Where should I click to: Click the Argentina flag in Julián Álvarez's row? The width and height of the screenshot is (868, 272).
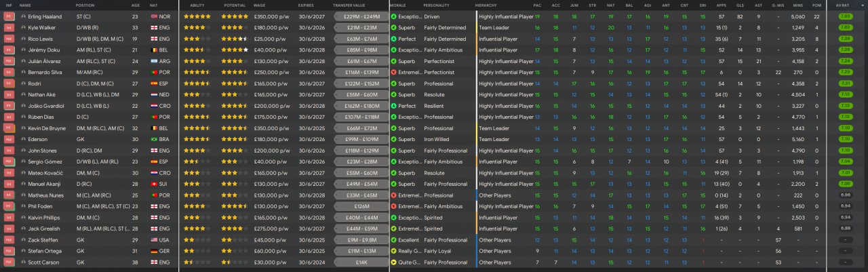click(x=153, y=61)
